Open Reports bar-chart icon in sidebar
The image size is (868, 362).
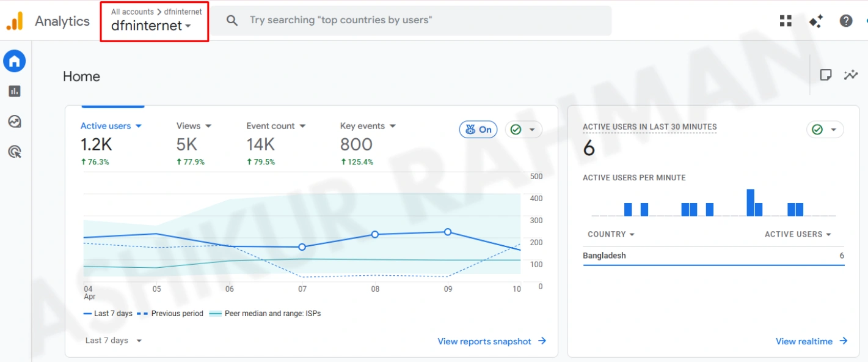coord(15,91)
